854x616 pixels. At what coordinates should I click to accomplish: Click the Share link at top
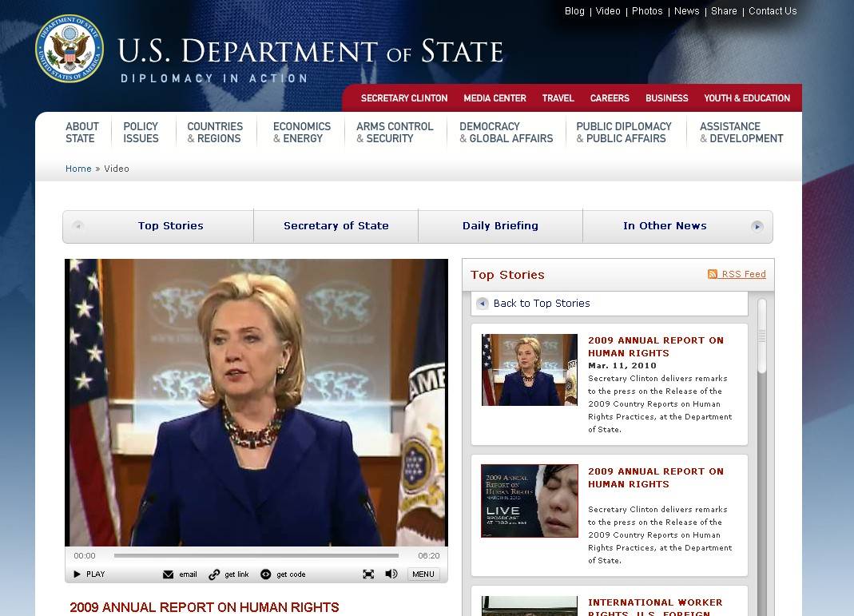click(724, 11)
